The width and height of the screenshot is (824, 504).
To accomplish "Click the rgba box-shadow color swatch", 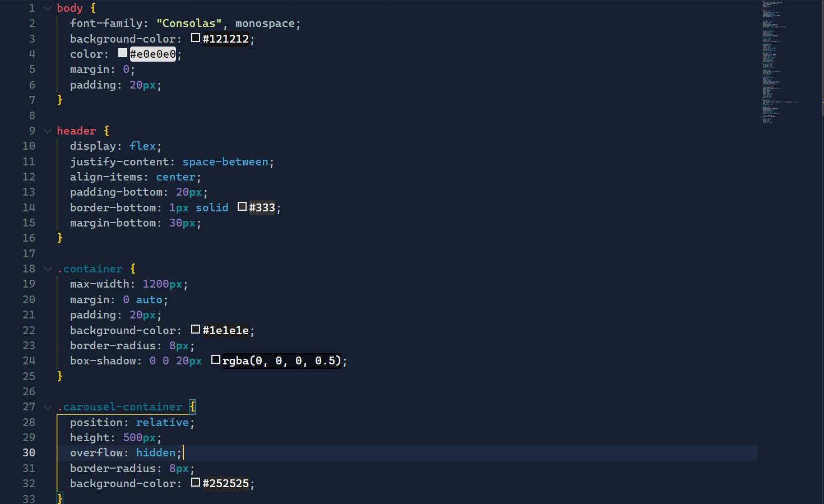I will coord(216,359).
